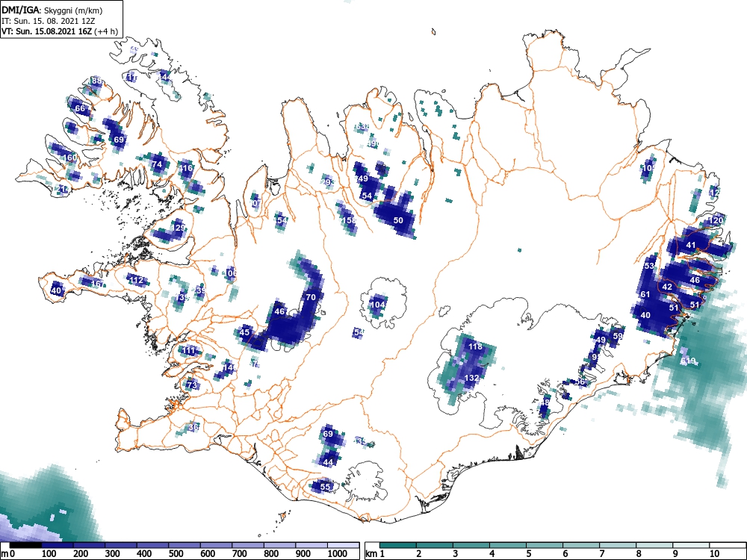This screenshot has width=747, height=560.
Task: Select the 61 visibility number
Action: [645, 295]
